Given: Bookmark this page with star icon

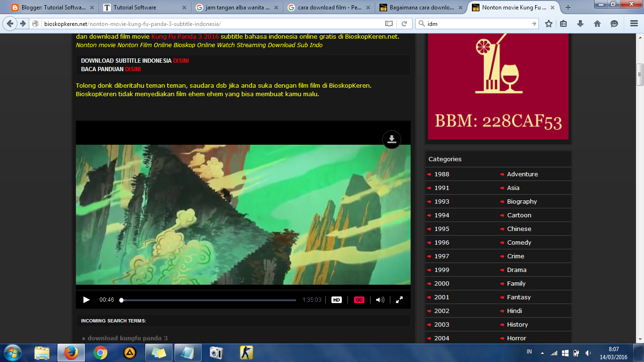Looking at the screenshot, I should (549, 24).
